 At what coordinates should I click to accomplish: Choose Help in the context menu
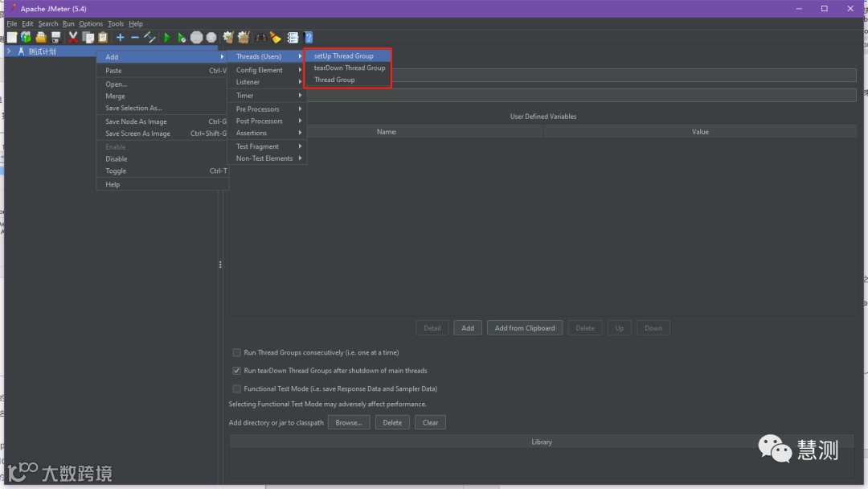pyautogui.click(x=162, y=184)
